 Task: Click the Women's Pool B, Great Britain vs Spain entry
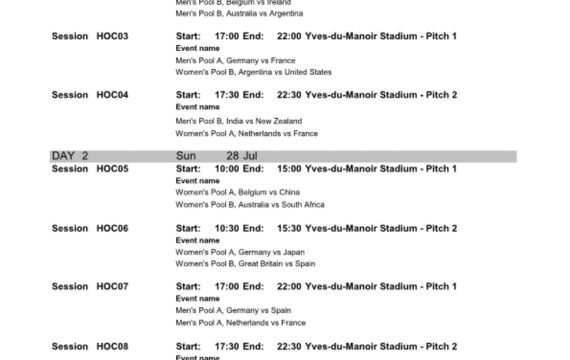point(245,264)
